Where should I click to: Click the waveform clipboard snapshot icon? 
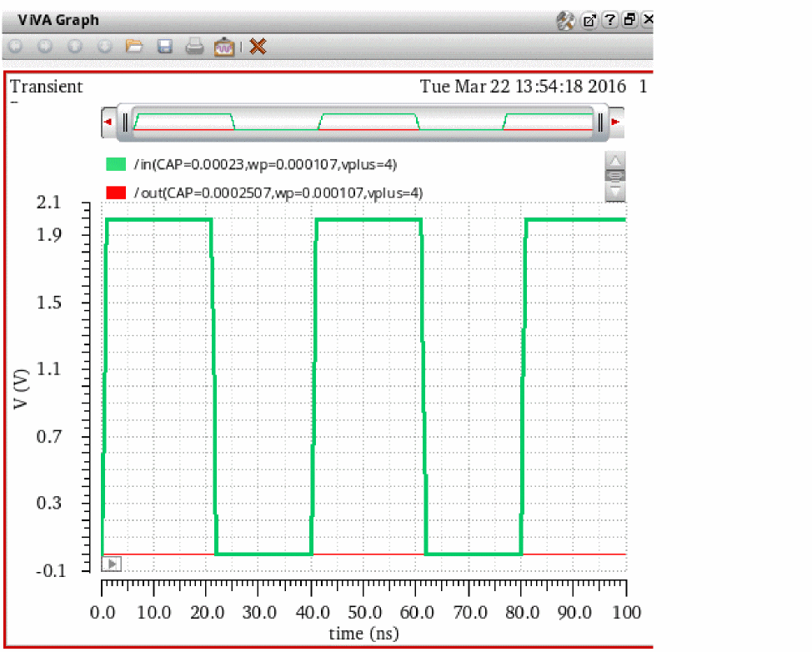click(x=224, y=47)
